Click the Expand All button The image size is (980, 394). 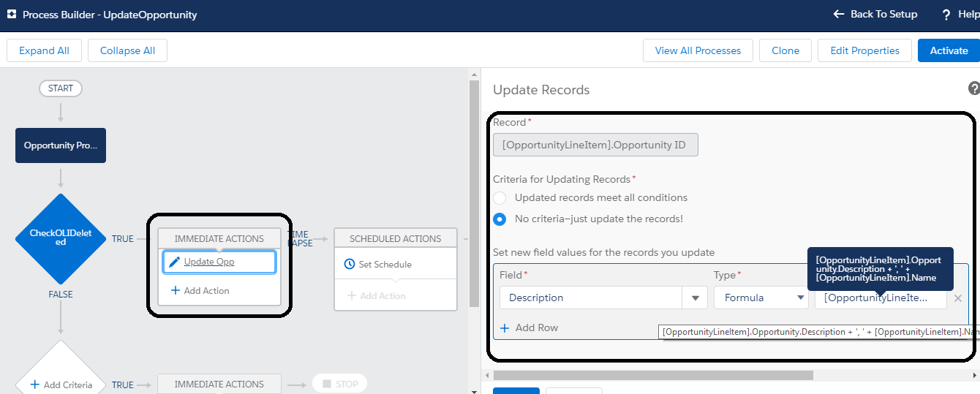pos(44,50)
